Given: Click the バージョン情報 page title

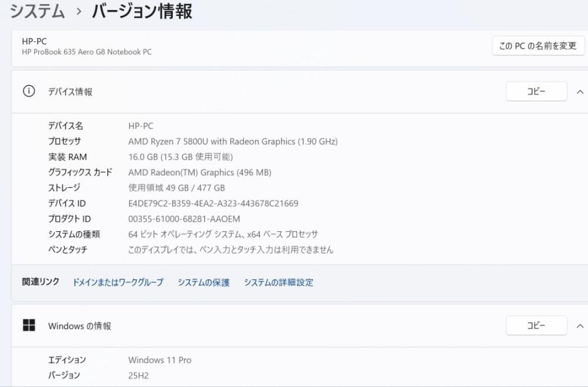Looking at the screenshot, I should 142,11.
